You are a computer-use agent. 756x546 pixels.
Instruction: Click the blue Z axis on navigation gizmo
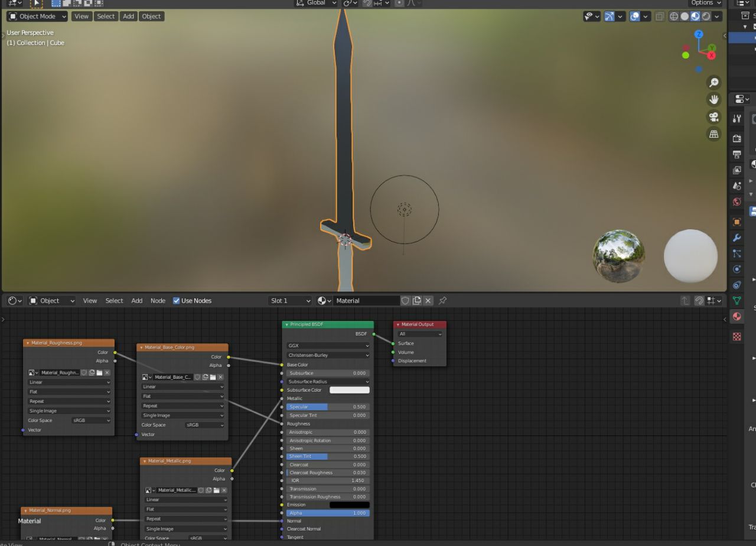699,34
